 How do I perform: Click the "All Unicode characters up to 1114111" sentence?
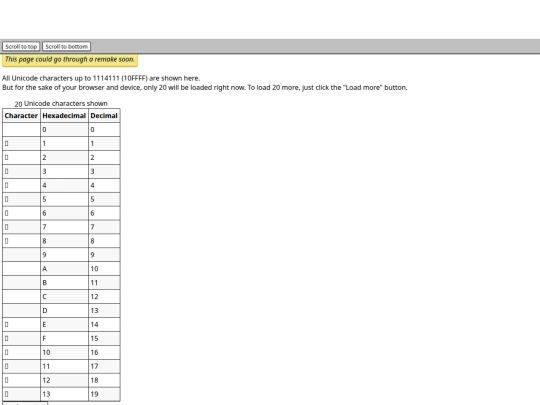pos(101,78)
